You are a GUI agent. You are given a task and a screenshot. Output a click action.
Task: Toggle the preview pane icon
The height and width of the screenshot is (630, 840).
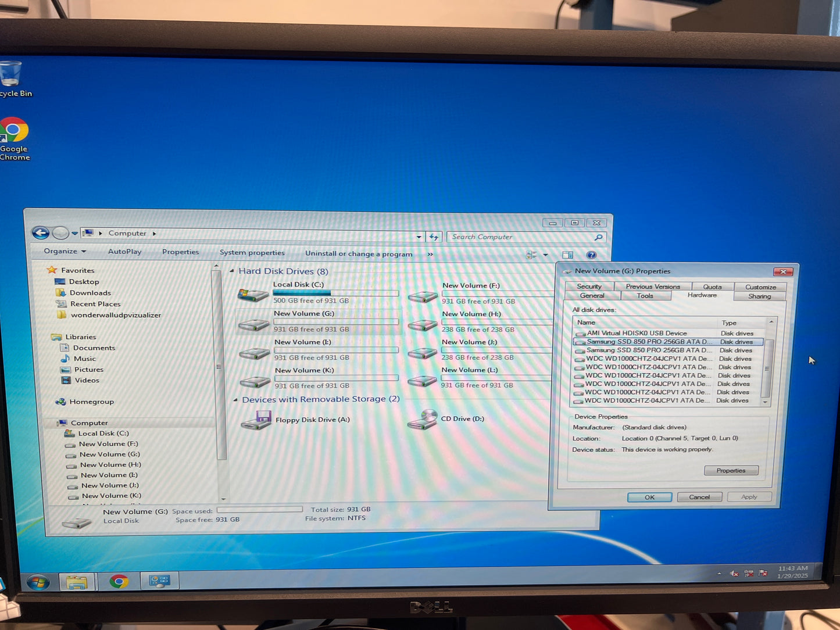567,255
